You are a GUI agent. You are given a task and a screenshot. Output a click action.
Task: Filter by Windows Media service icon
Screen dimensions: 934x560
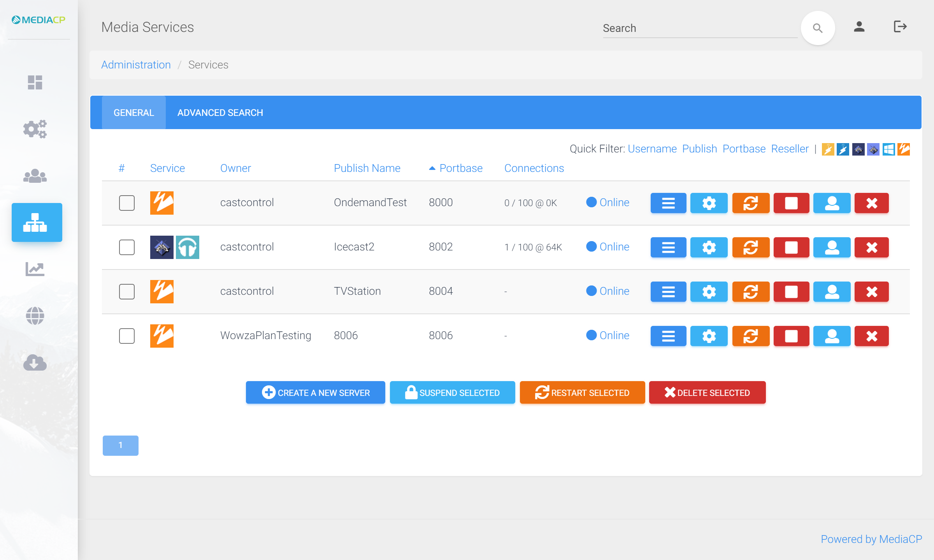tap(888, 149)
